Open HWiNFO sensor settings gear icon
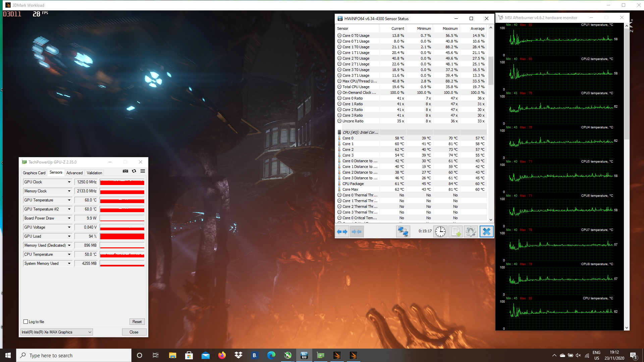Screen dimensions: 644x362 coord(471,232)
